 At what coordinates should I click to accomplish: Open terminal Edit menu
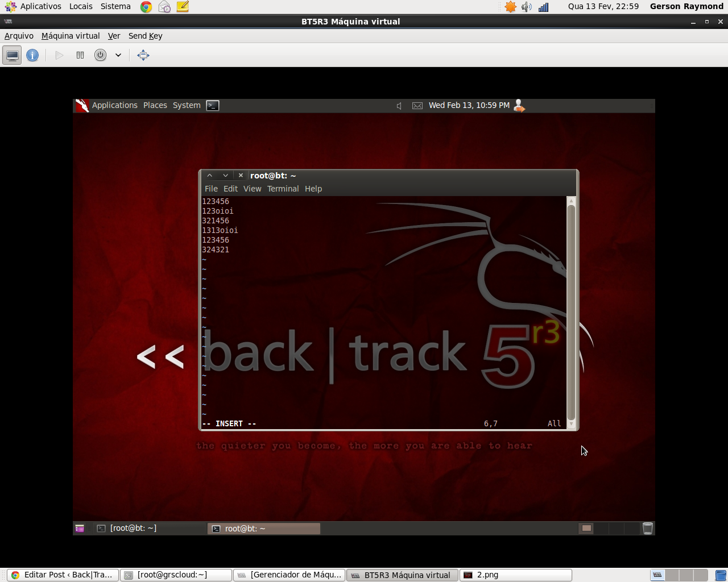[x=230, y=189]
